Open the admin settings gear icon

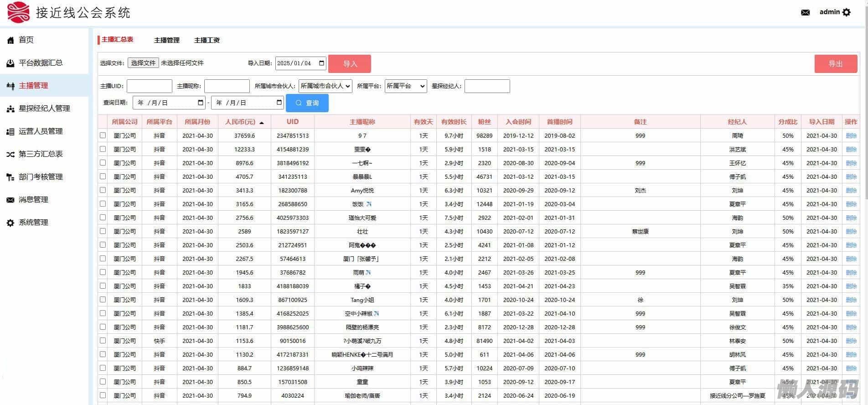tap(847, 12)
